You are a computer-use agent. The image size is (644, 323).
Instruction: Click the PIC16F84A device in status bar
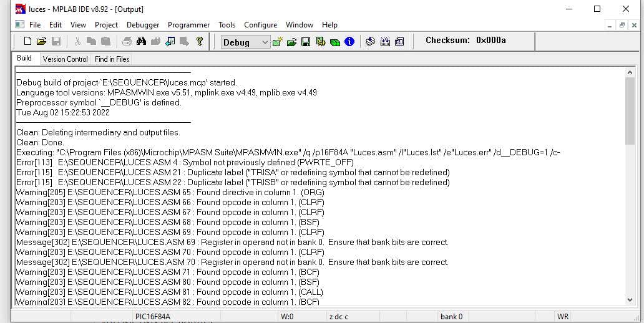pyautogui.click(x=152, y=316)
